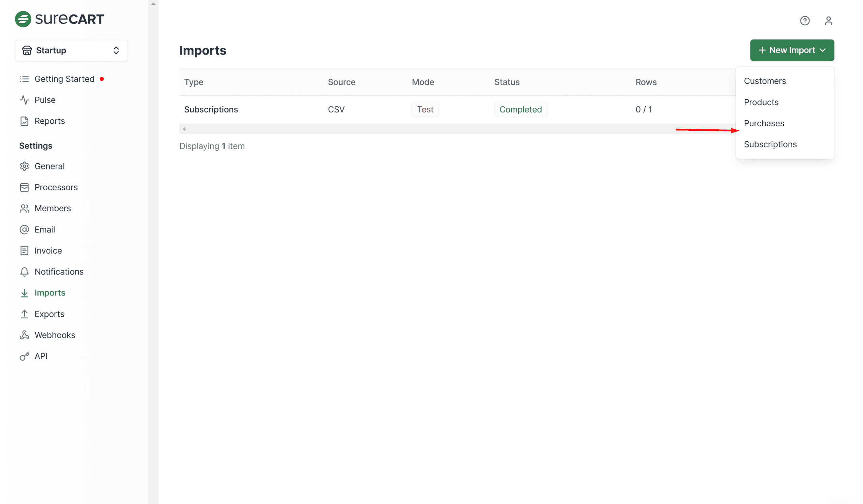Click the Pulse activity icon
Image resolution: width=863 pixels, height=504 pixels.
pyautogui.click(x=24, y=100)
